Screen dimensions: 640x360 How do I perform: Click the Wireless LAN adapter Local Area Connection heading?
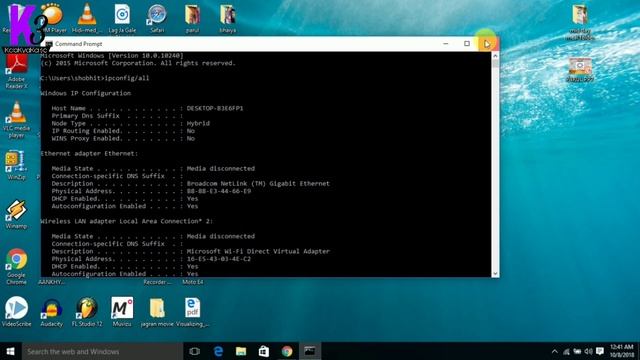[x=127, y=221]
